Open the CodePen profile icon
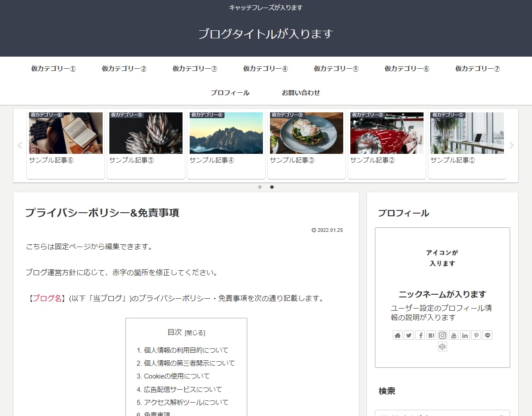This screenshot has width=532, height=416. click(442, 346)
